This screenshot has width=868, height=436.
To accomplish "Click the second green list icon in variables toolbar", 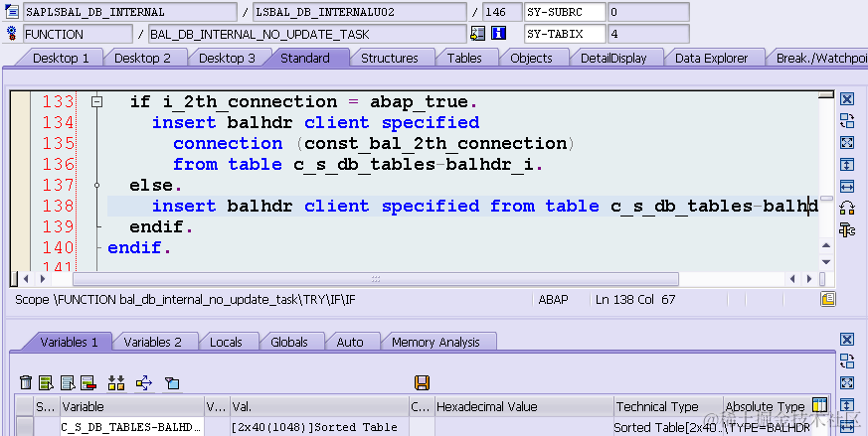I will [x=46, y=382].
